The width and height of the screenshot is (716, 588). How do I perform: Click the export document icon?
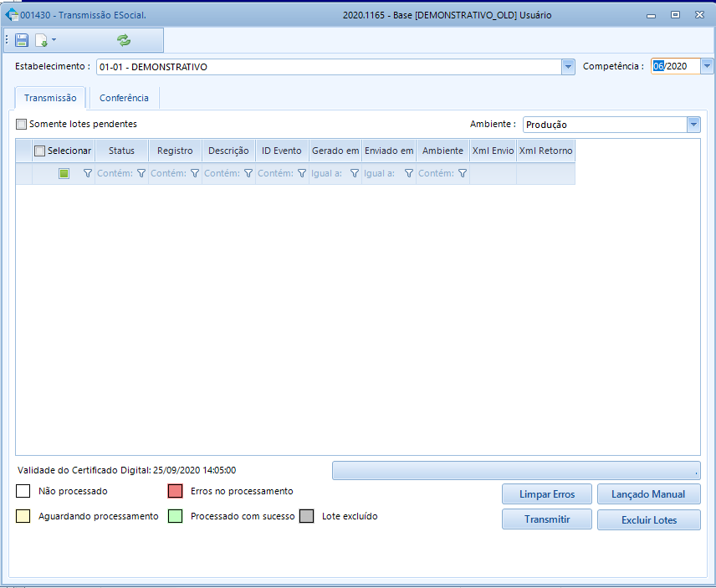pyautogui.click(x=42, y=40)
